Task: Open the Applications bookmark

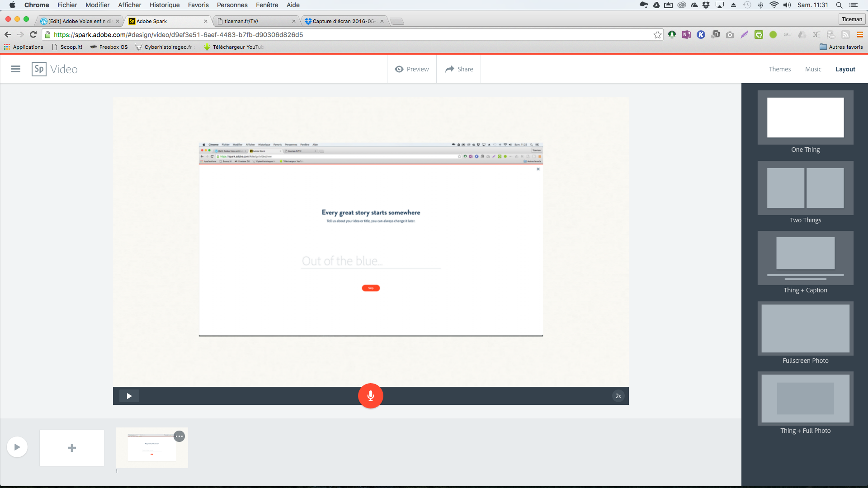Action: pyautogui.click(x=24, y=47)
